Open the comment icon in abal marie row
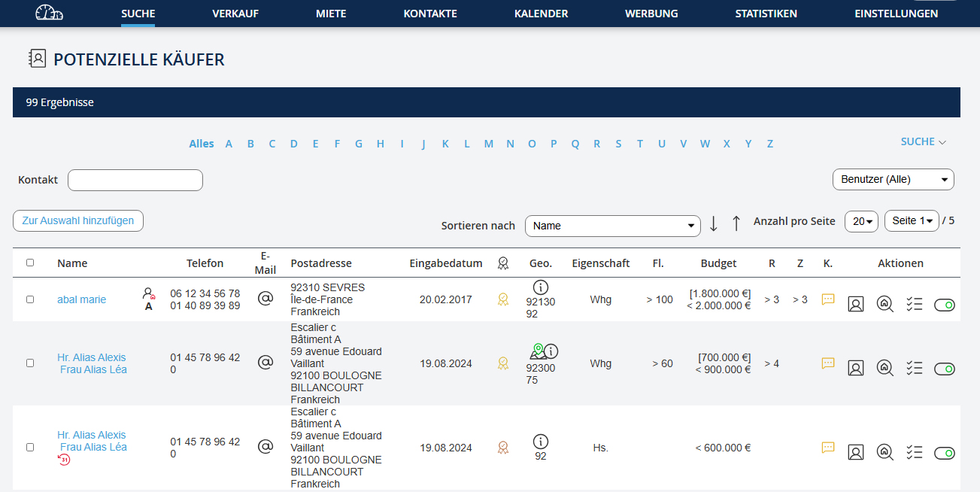The height and width of the screenshot is (492, 980). (x=828, y=299)
